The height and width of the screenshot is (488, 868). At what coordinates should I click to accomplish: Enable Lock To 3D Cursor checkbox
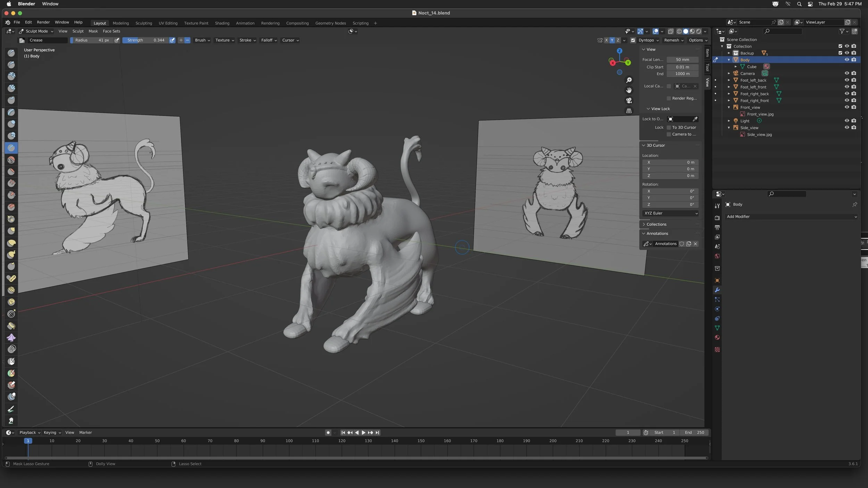669,127
